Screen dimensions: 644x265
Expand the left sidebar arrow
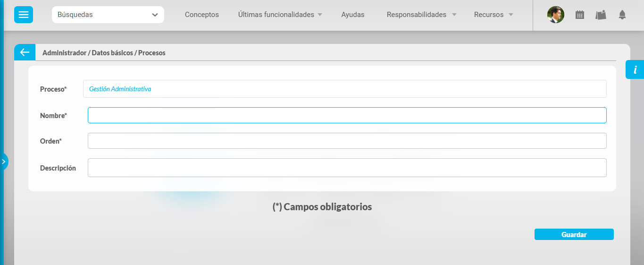(4, 162)
